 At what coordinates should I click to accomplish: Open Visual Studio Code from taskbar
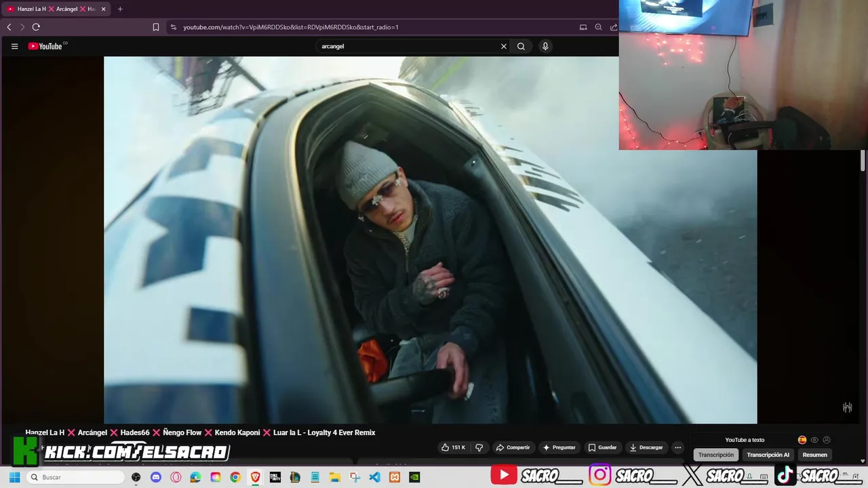tap(374, 477)
